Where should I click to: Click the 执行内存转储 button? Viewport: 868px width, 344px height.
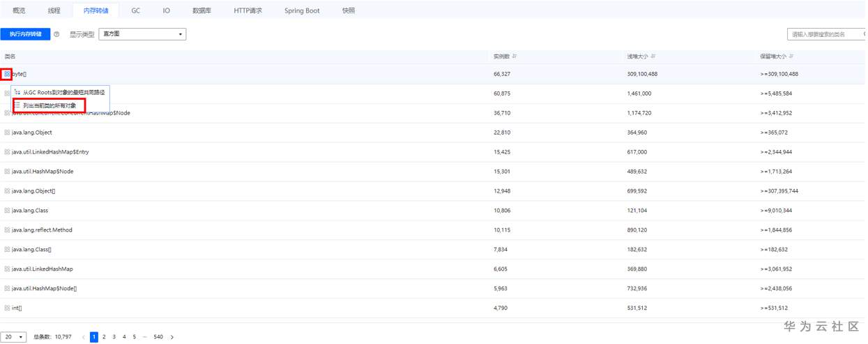[25, 34]
